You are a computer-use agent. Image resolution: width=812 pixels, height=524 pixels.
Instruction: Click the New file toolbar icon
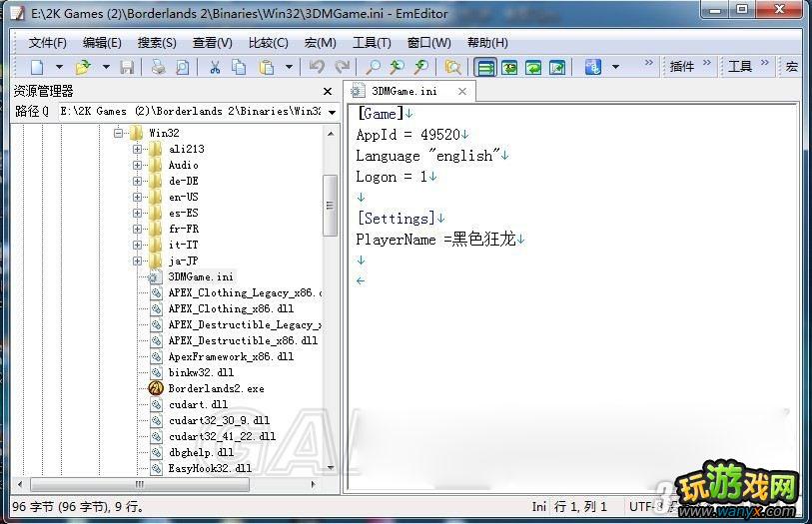click(38, 67)
